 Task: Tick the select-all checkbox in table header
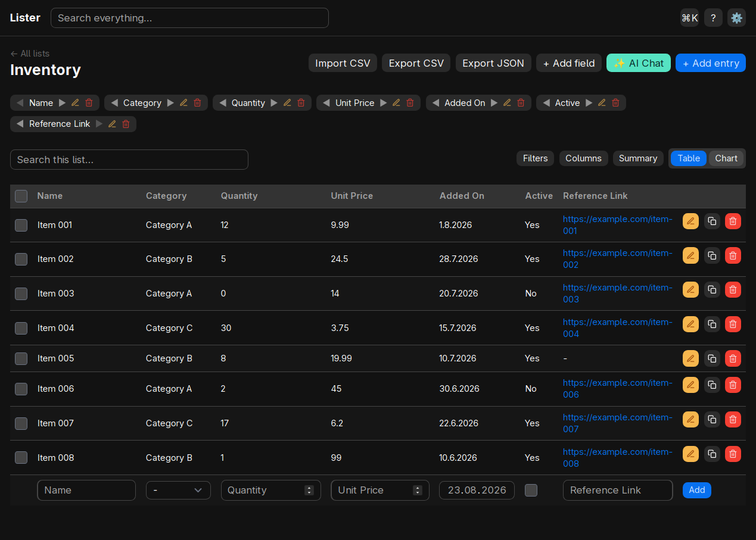pos(21,196)
